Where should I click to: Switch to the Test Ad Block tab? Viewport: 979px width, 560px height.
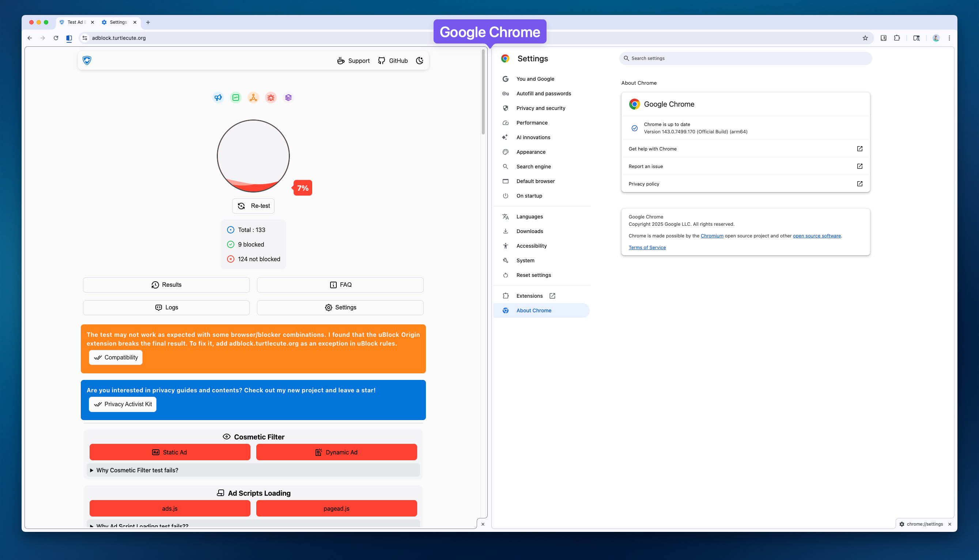(x=75, y=22)
